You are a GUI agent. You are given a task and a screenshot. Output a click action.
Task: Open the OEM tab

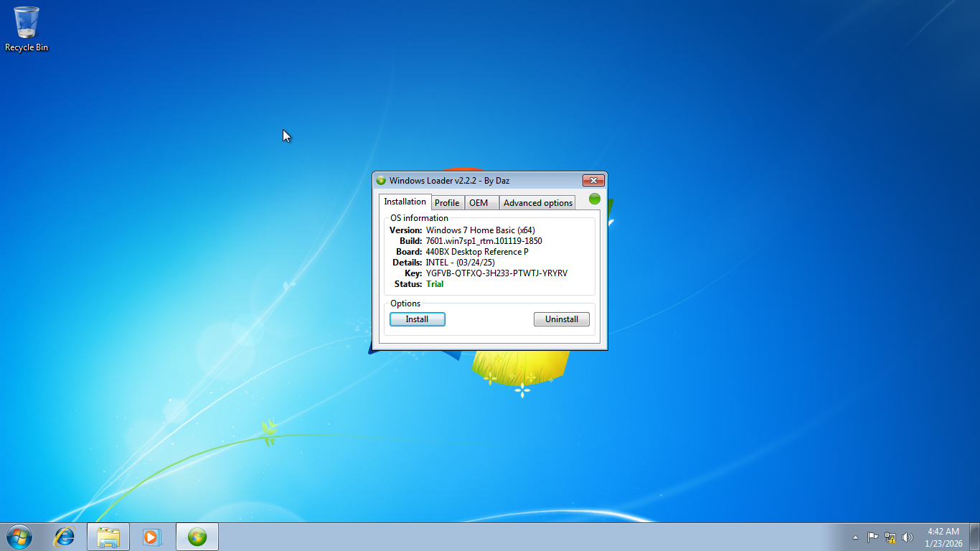coord(479,203)
